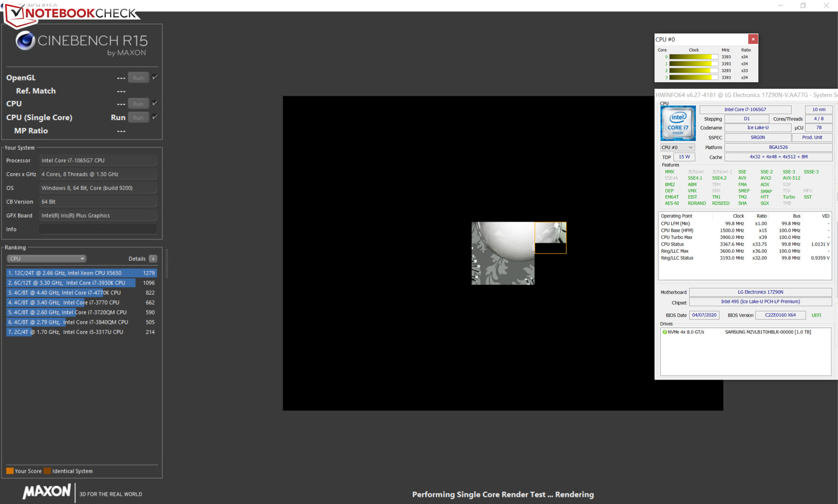Run the CPU benchmark

click(138, 104)
